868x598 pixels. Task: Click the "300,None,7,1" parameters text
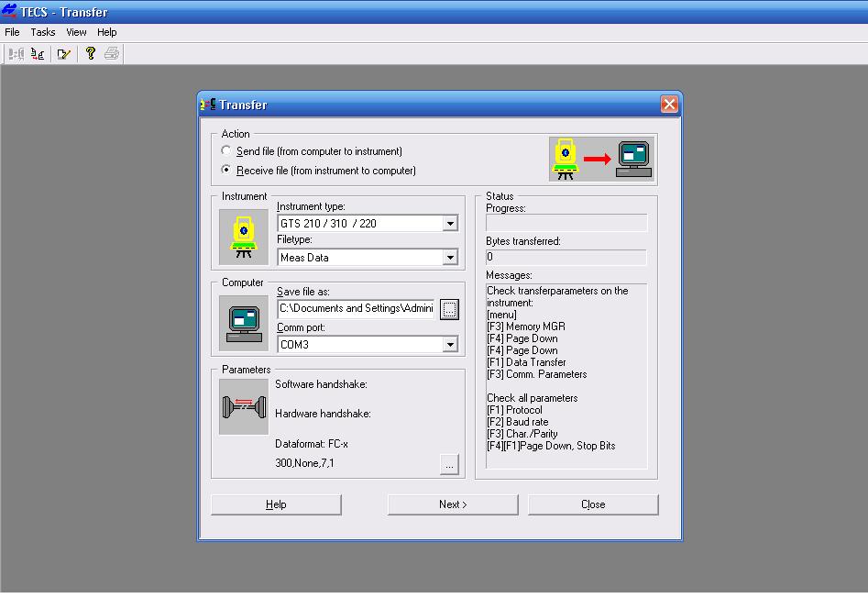[x=304, y=463]
